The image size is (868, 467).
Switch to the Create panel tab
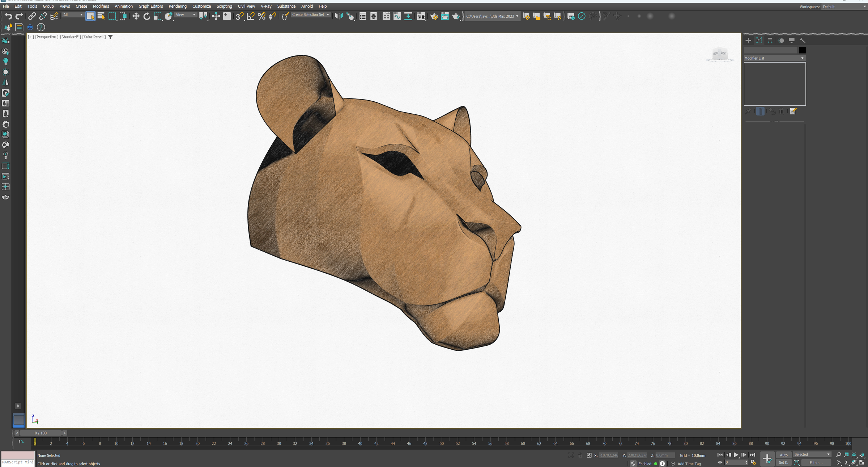click(748, 40)
